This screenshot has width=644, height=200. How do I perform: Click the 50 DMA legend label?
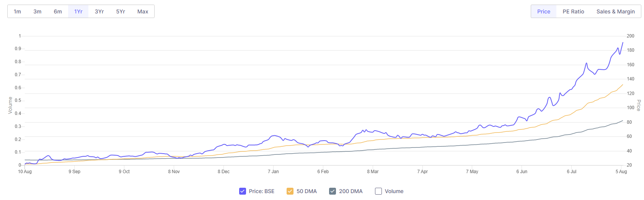click(x=307, y=191)
